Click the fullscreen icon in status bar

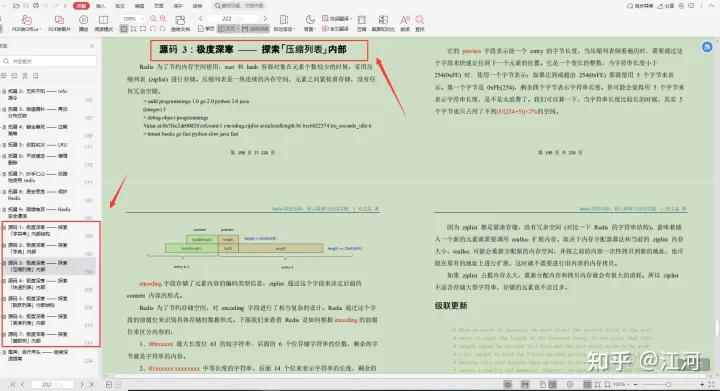point(712,385)
